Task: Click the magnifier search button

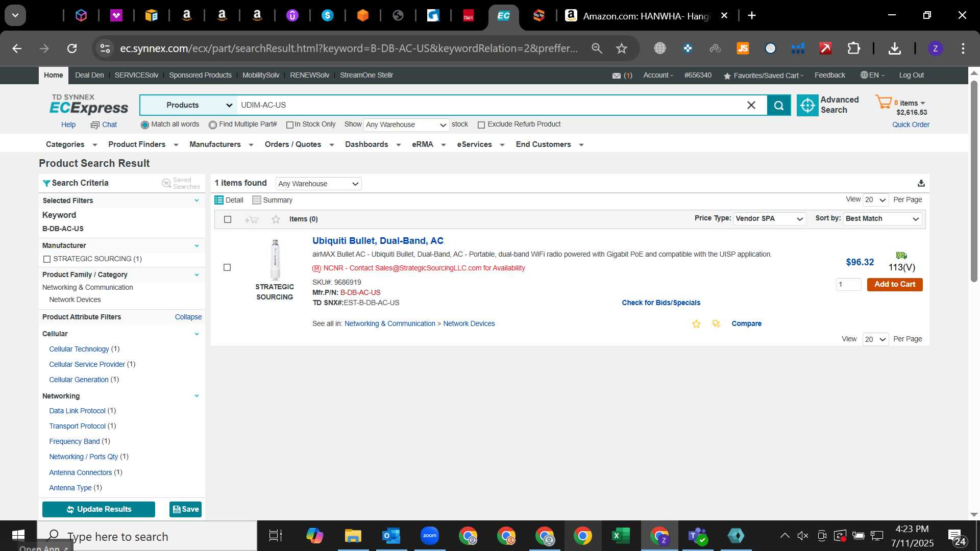Action: coord(778,105)
